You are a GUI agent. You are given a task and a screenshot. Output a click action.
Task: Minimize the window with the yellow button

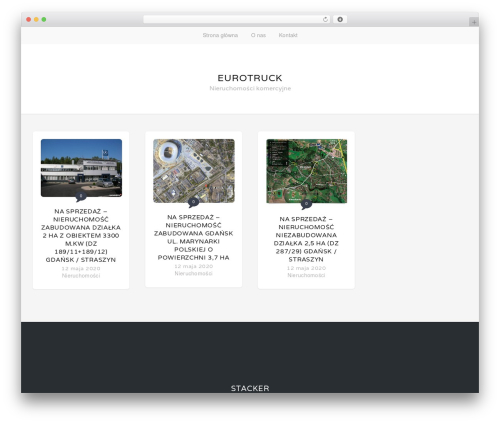click(36, 19)
